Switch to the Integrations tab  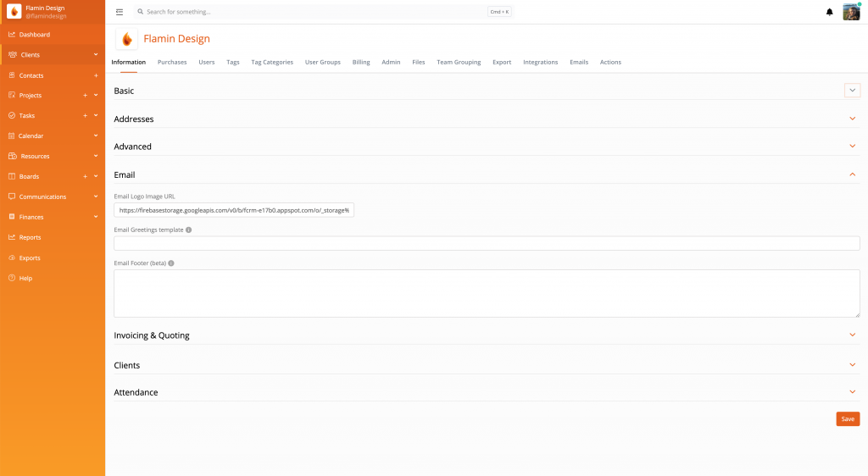tap(540, 62)
